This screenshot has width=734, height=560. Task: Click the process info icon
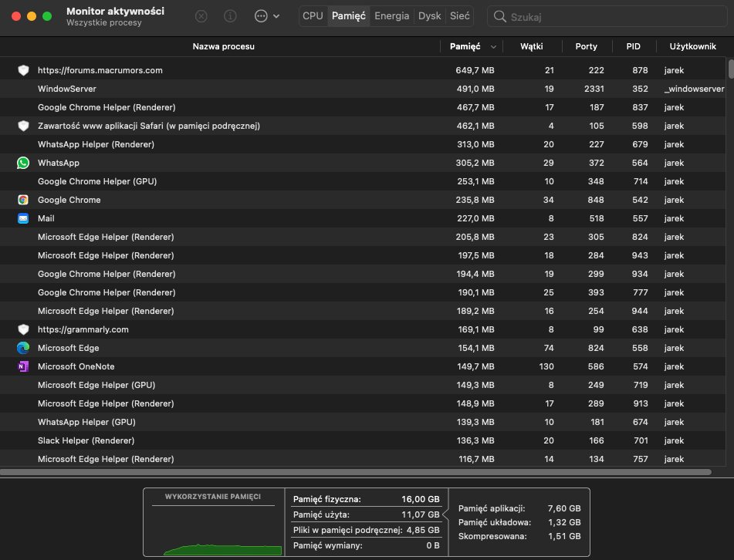pos(230,16)
